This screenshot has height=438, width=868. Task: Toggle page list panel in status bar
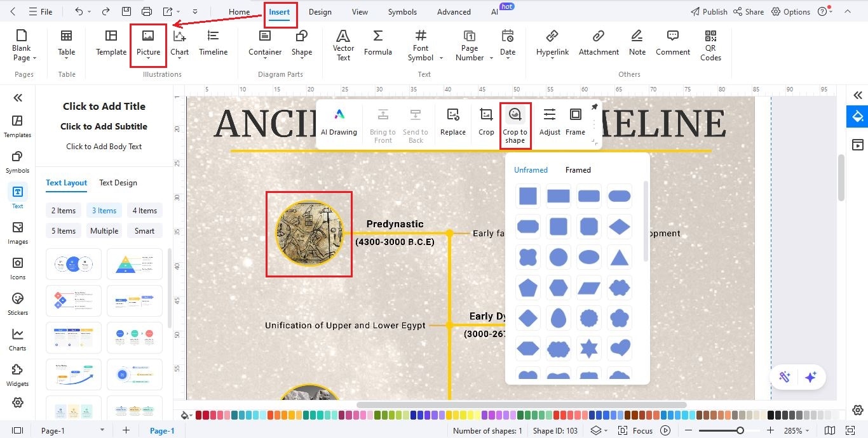17,430
